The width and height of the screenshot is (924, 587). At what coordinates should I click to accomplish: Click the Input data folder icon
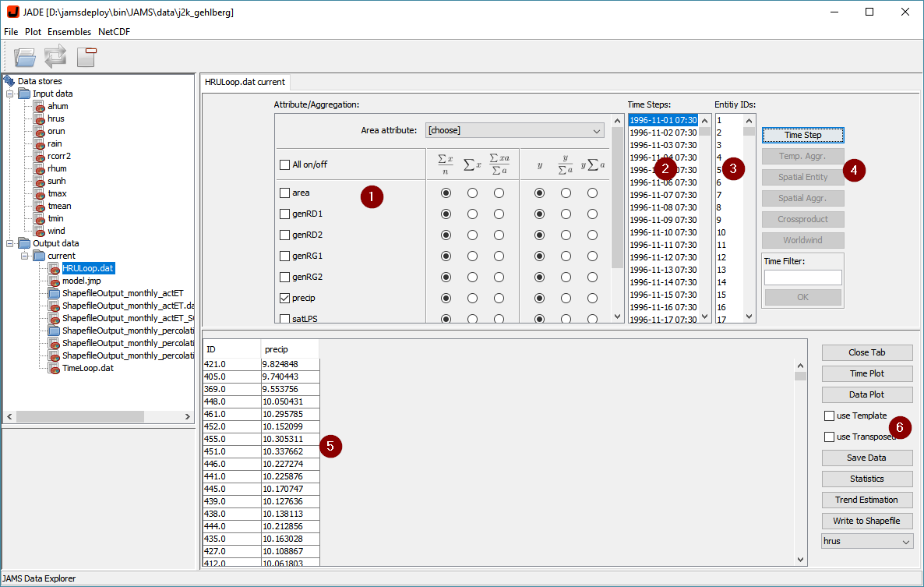click(24, 93)
